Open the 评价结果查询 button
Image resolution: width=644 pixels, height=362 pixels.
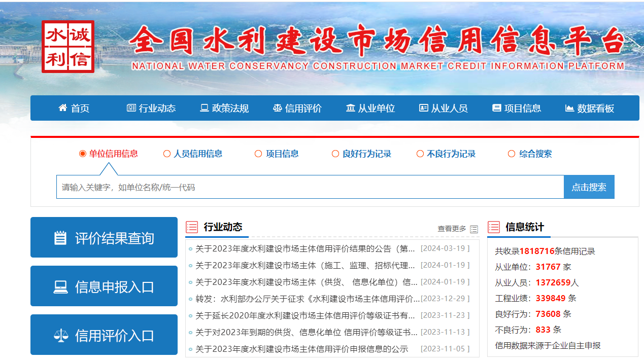tap(104, 238)
